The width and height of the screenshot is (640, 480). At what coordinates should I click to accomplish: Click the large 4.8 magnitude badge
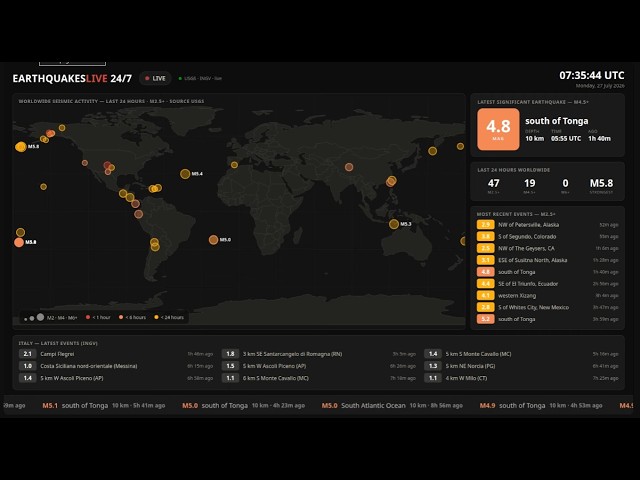[x=498, y=129]
